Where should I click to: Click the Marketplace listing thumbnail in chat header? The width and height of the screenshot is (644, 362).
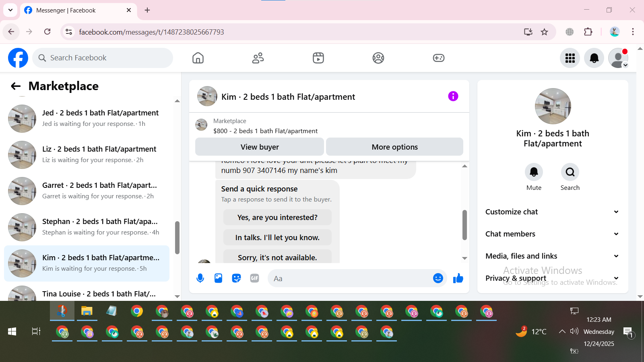pos(201,125)
